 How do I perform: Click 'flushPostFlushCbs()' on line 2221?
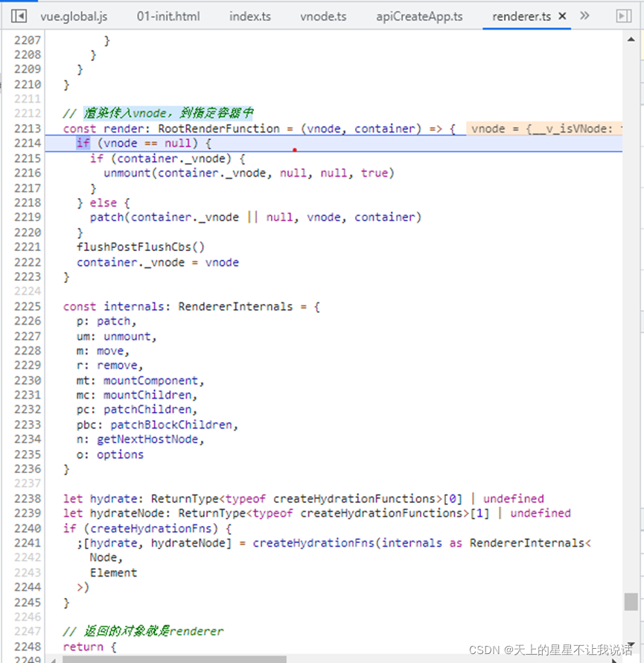(141, 247)
